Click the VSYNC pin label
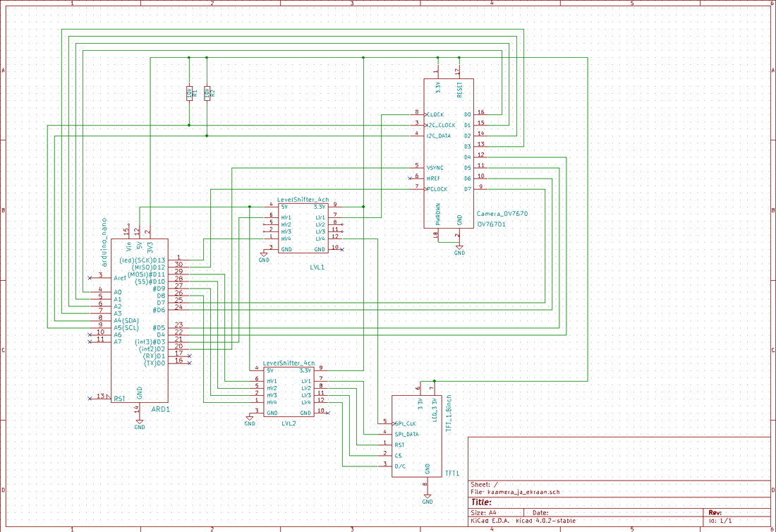This screenshot has width=776, height=532. [x=435, y=168]
